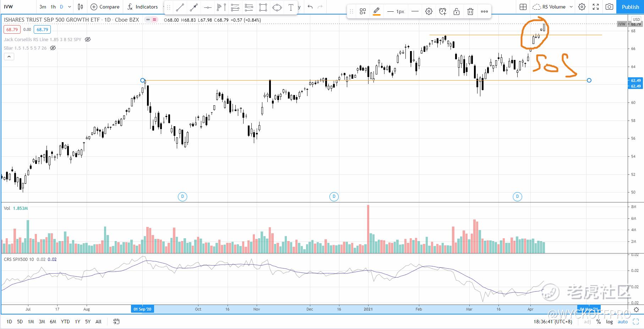The width and height of the screenshot is (644, 329).
Task: Select the trend line drawing tool
Action: point(180,7)
